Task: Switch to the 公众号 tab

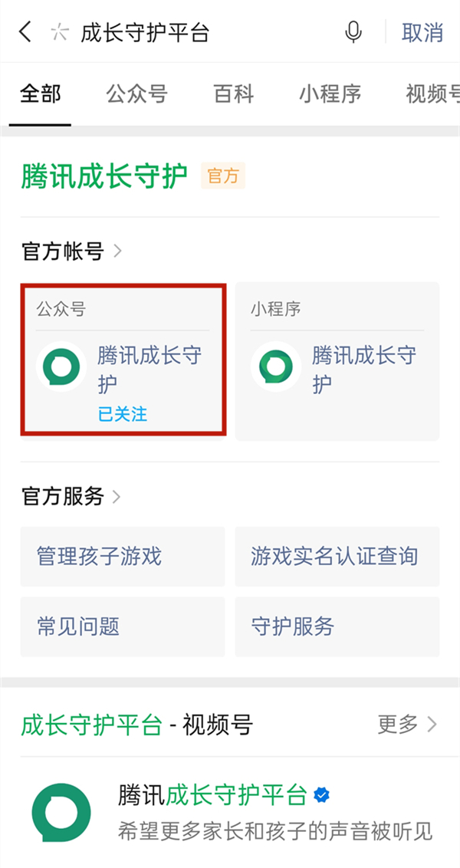Action: tap(136, 94)
